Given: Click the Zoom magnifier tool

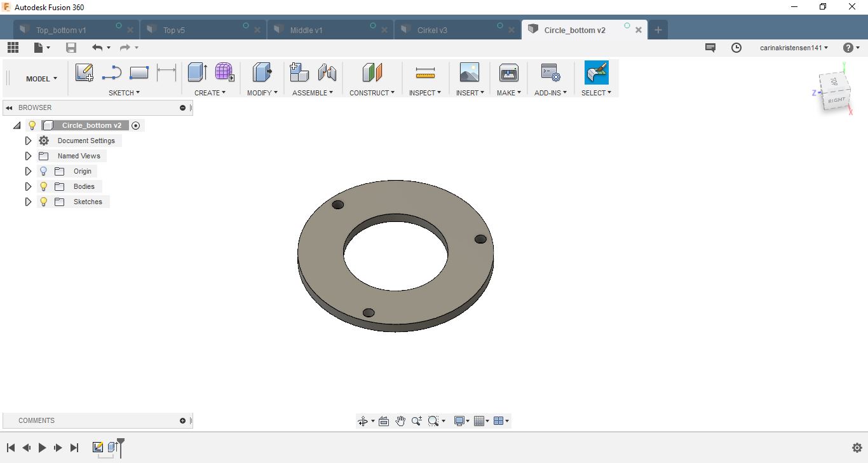Looking at the screenshot, I should (417, 421).
